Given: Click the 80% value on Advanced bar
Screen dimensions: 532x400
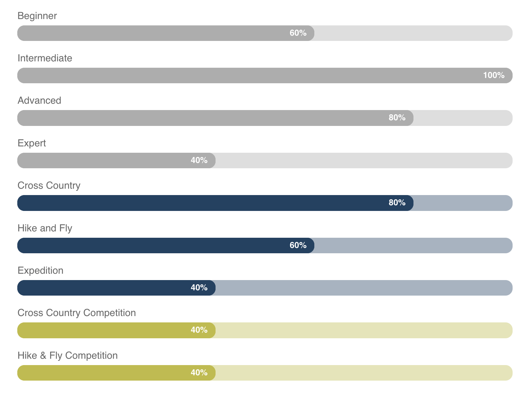Looking at the screenshot, I should coord(397,118).
